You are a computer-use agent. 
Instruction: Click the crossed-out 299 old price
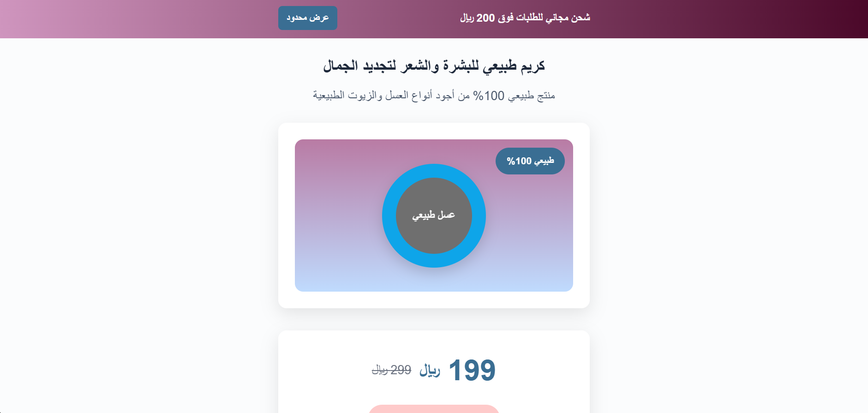(392, 370)
